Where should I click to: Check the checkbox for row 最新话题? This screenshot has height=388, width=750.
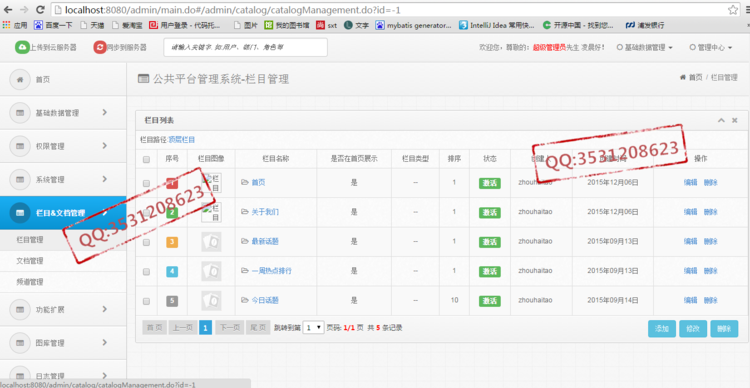point(147,242)
